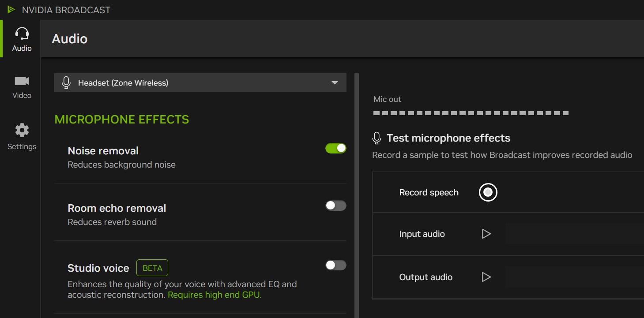Click the BETA badge next to Studio voice
Image resolution: width=644 pixels, height=318 pixels.
tap(152, 267)
